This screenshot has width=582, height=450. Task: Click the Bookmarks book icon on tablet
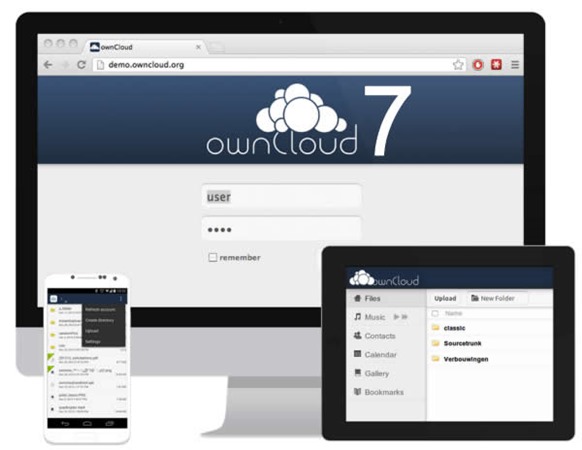[x=357, y=392]
